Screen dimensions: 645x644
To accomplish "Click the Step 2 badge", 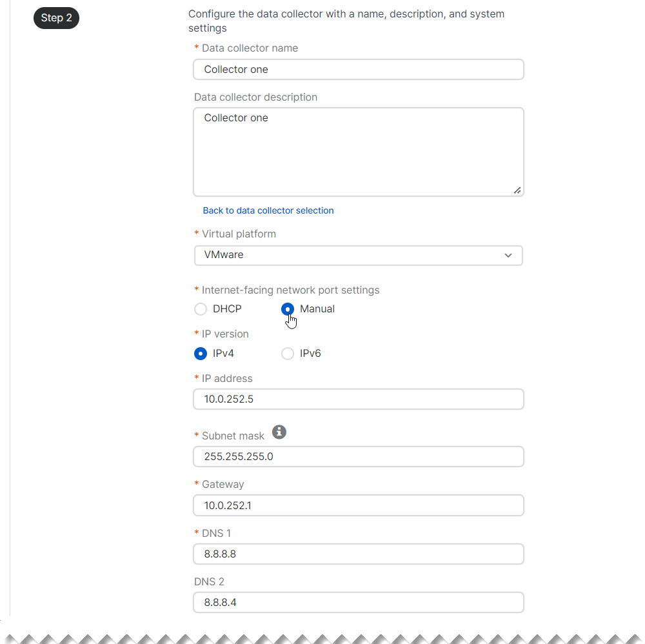I will pos(56,18).
